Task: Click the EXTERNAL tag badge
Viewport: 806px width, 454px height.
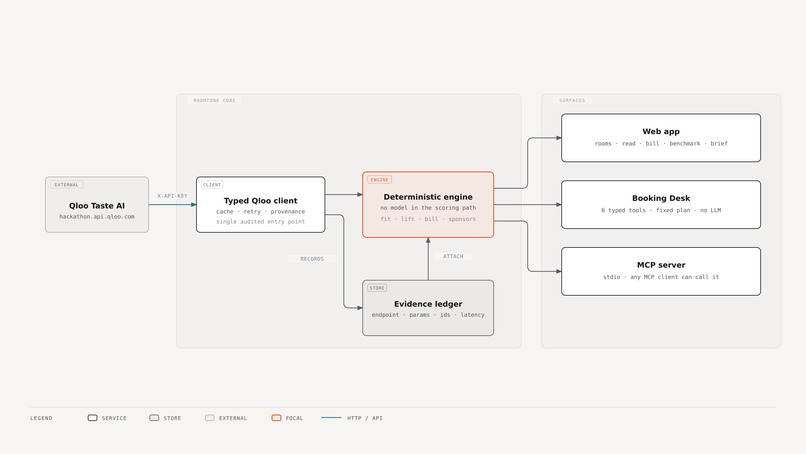Action: click(66, 185)
